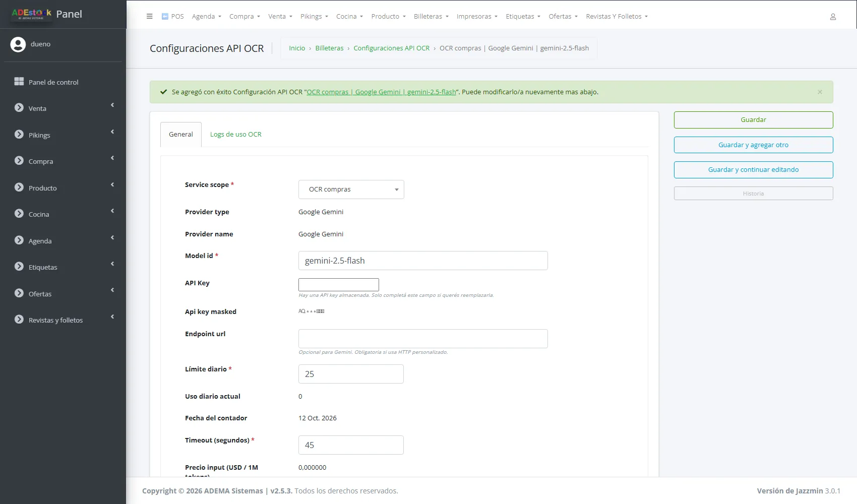Click the Guardar button
857x504 pixels.
[753, 120]
